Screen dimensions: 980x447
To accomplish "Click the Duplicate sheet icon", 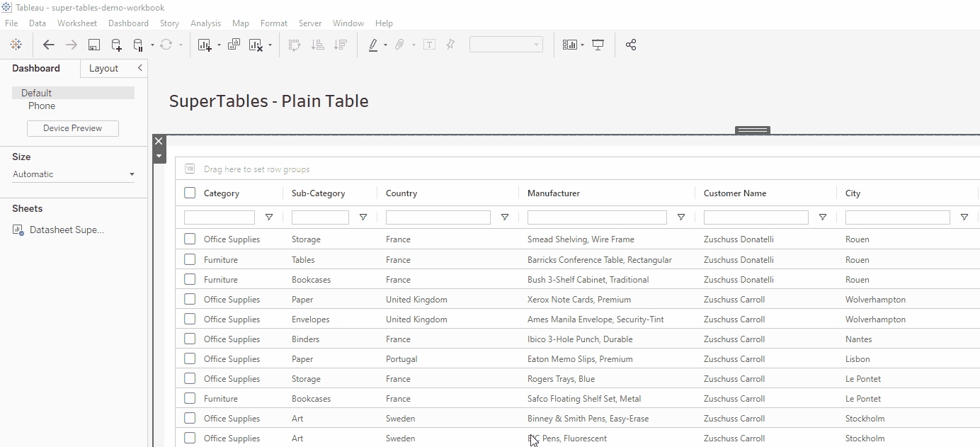I will [234, 45].
